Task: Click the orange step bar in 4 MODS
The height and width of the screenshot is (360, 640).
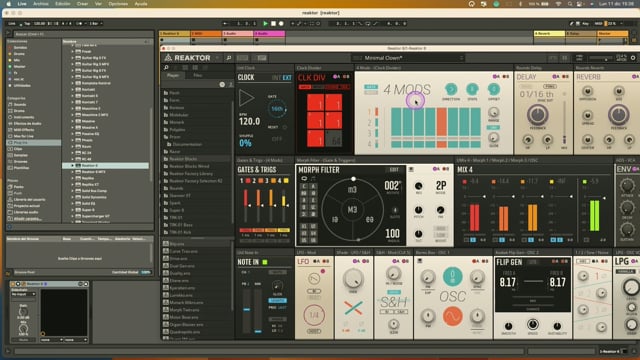Action: [441, 122]
